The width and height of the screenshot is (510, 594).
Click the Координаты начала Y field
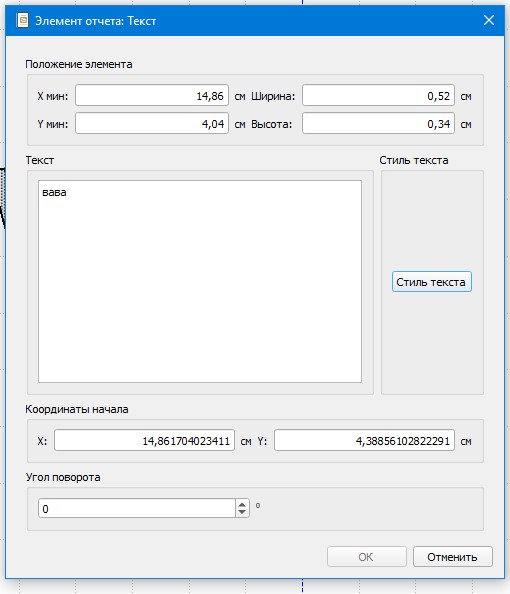[365, 440]
